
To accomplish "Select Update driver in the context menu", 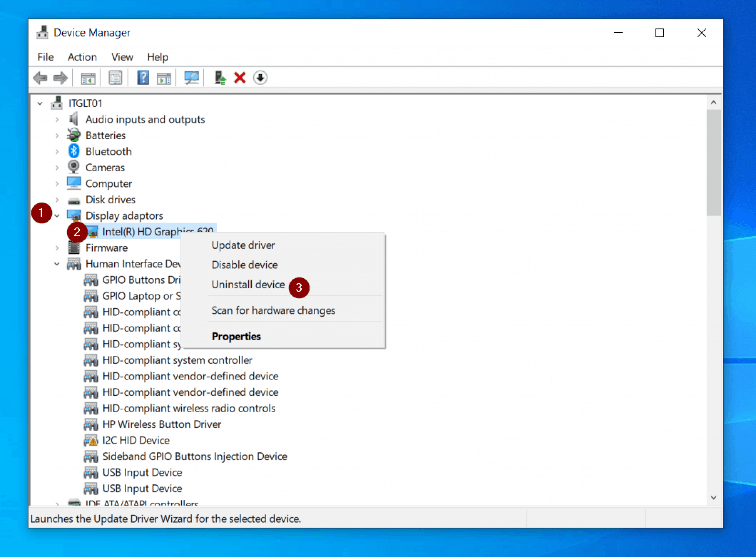I will pos(243,245).
